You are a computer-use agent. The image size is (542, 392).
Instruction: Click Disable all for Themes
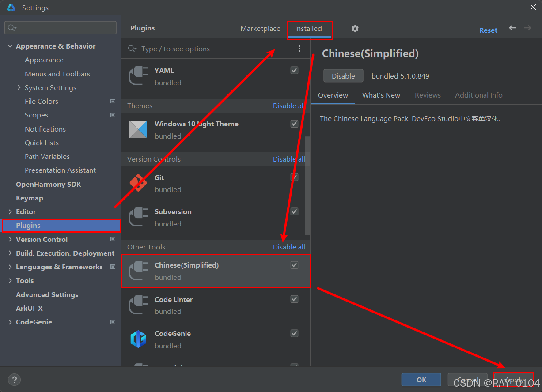289,106
